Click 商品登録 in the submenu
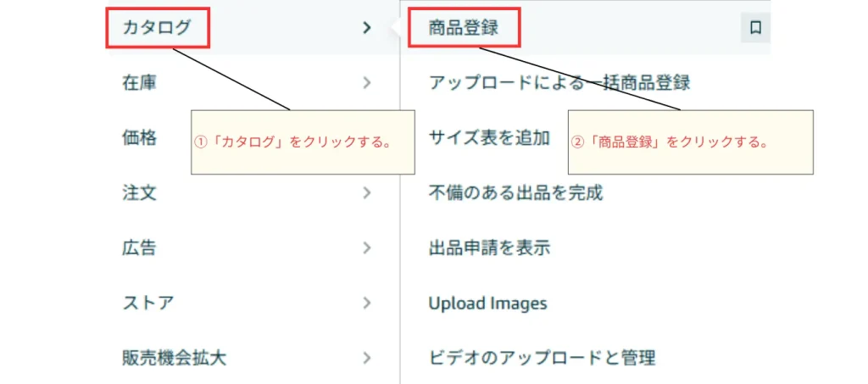Viewport: 868px width, 384px height. tap(463, 28)
